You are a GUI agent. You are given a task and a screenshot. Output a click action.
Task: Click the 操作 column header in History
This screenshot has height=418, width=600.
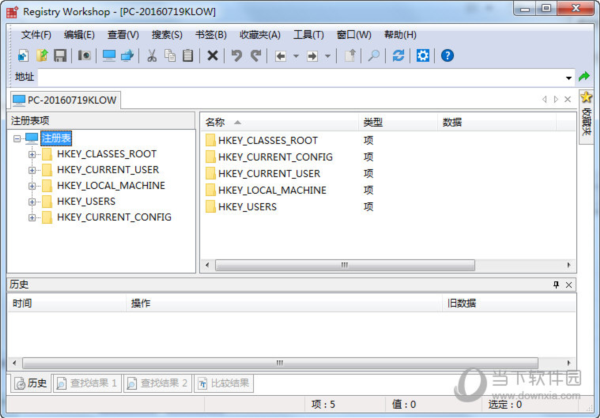(x=284, y=304)
